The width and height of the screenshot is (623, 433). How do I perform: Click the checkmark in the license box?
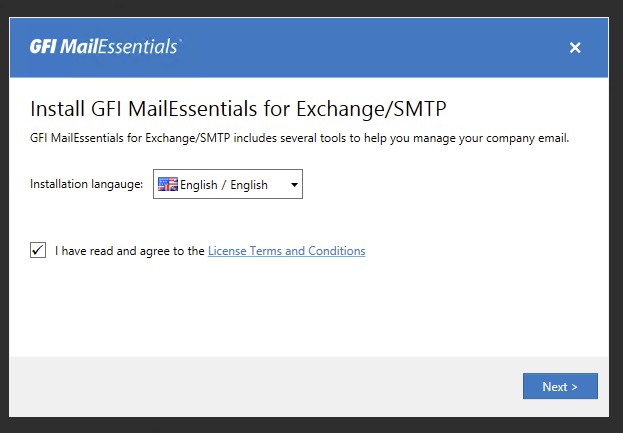click(x=38, y=250)
